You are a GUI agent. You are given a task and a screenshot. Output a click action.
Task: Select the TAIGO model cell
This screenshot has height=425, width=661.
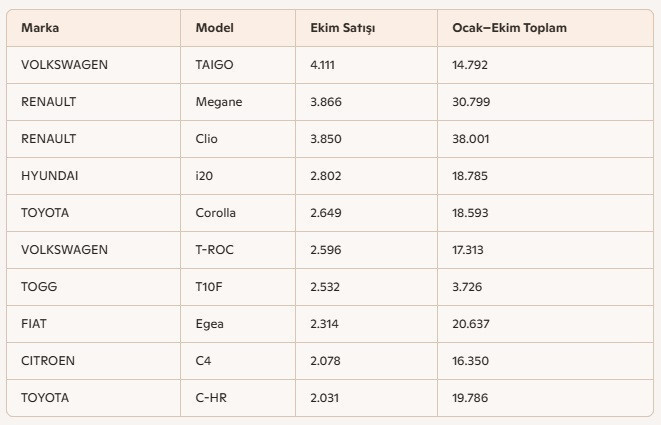[214, 65]
